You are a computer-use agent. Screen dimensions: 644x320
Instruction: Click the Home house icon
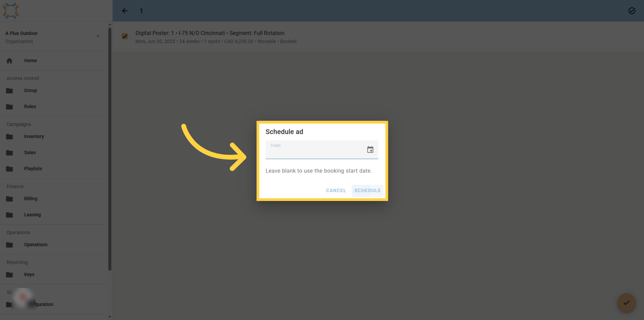point(9,61)
